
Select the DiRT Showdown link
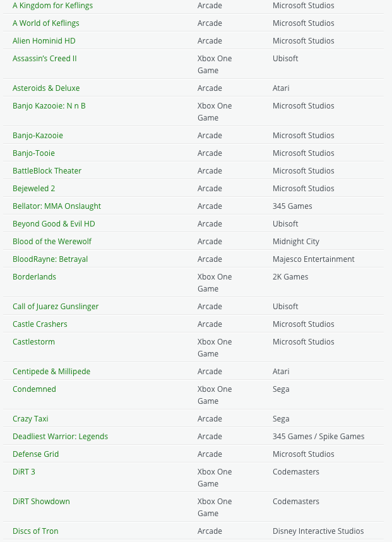[x=41, y=502]
